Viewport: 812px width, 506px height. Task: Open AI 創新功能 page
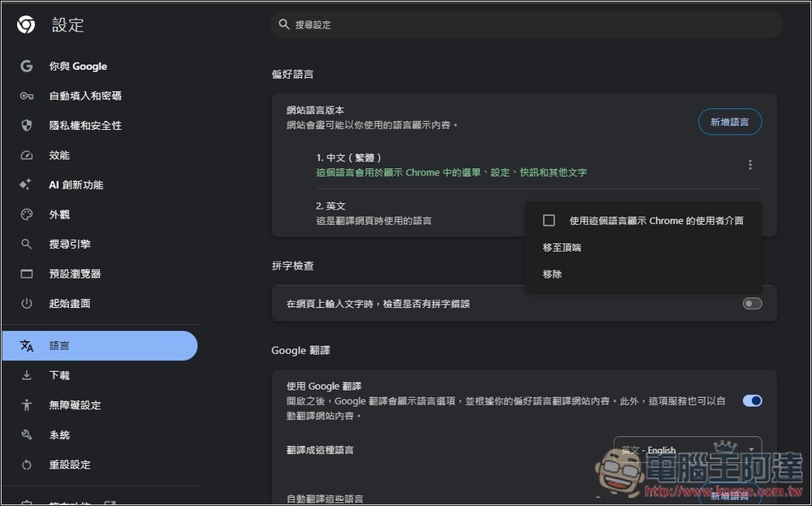76,185
